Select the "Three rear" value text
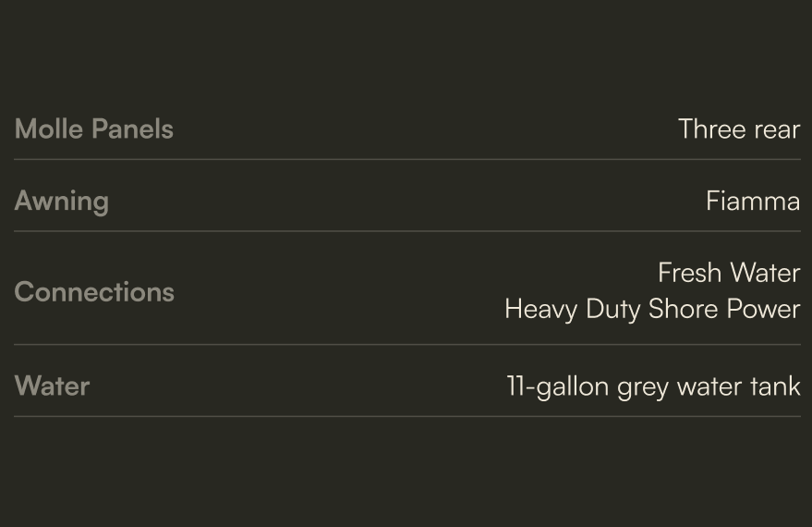This screenshot has height=527, width=812. click(738, 129)
